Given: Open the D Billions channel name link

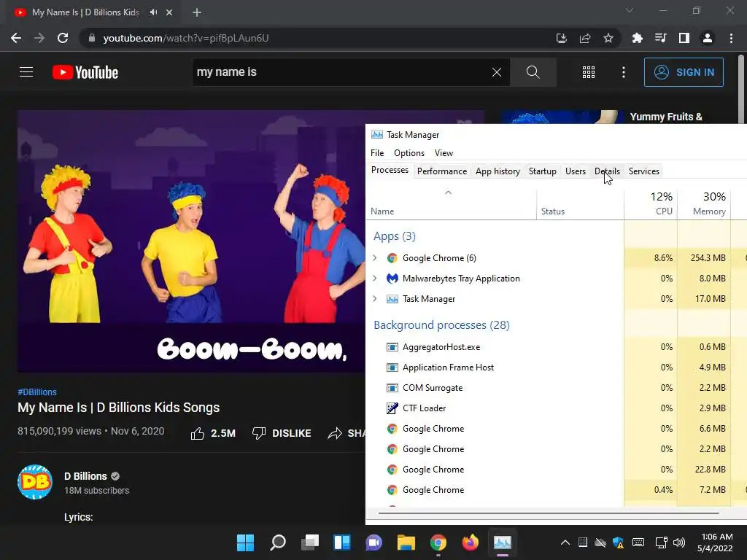Looking at the screenshot, I should tap(86, 476).
